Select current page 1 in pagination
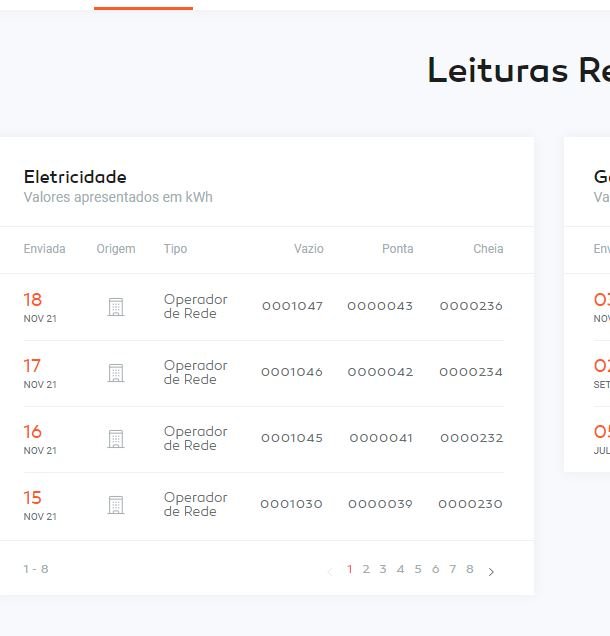The height and width of the screenshot is (636, 610). (349, 569)
